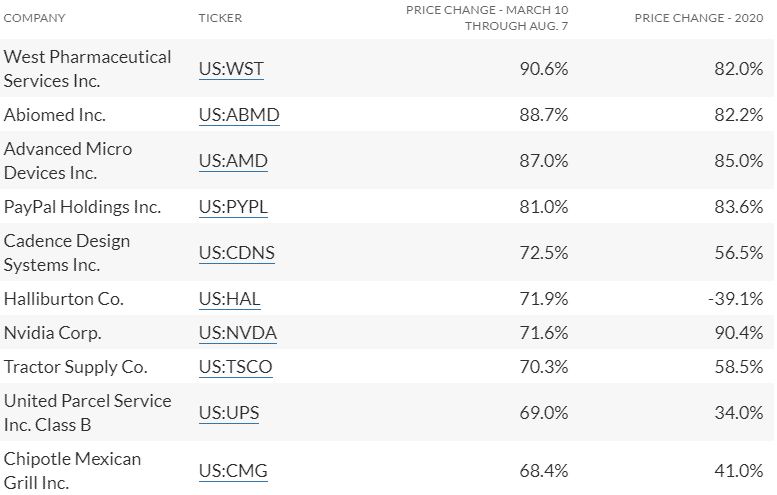Click the Chipotle Mexican Grill company name
This screenshot has width=777, height=495.
[x=72, y=470]
